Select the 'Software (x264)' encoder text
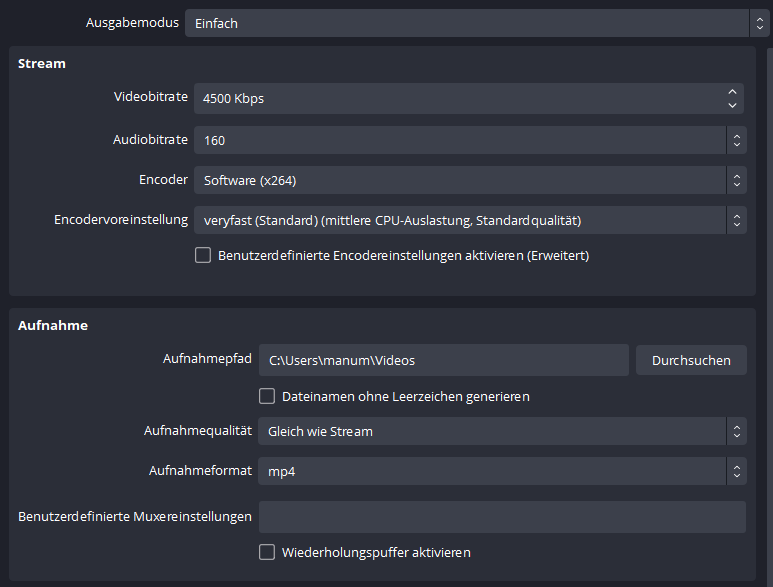The image size is (773, 587). [250, 181]
